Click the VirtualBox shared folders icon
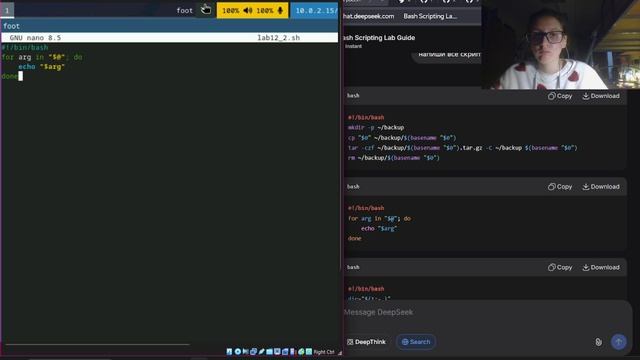This screenshot has width=640, height=360. pyautogui.click(x=269, y=351)
